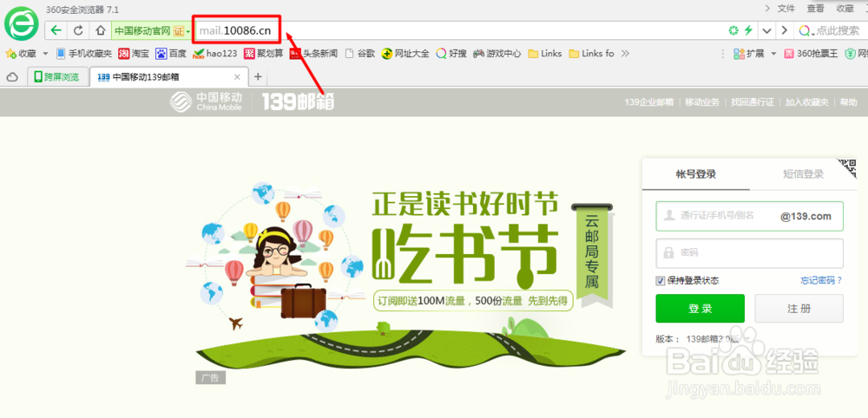Click the 360 browser green logo
Screen dimensions: 868x418
pos(22,23)
